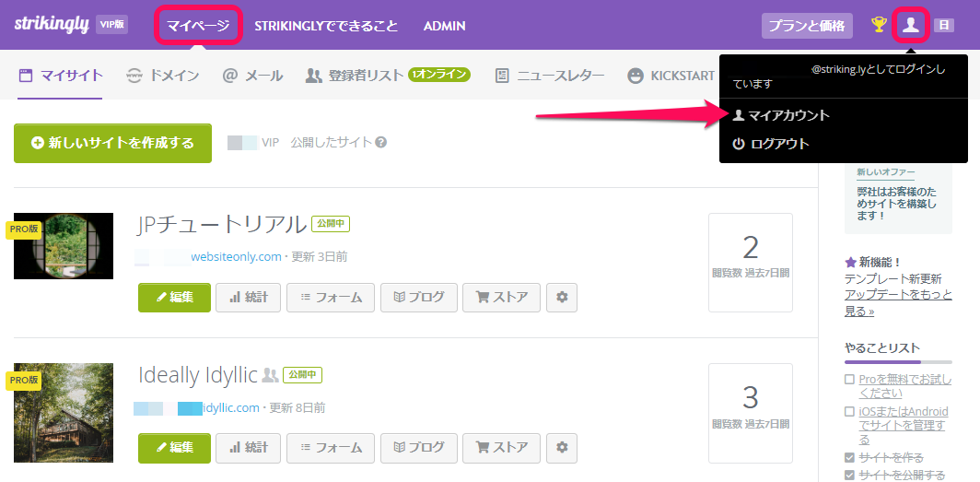This screenshot has width=980, height=482.
Task: Check the Proを無料でお試しください item
Action: (x=849, y=380)
